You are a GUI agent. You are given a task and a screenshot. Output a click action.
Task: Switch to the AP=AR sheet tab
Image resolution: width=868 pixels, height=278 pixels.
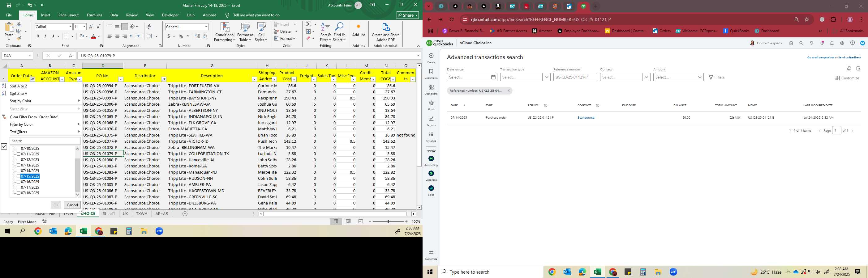tap(162, 214)
